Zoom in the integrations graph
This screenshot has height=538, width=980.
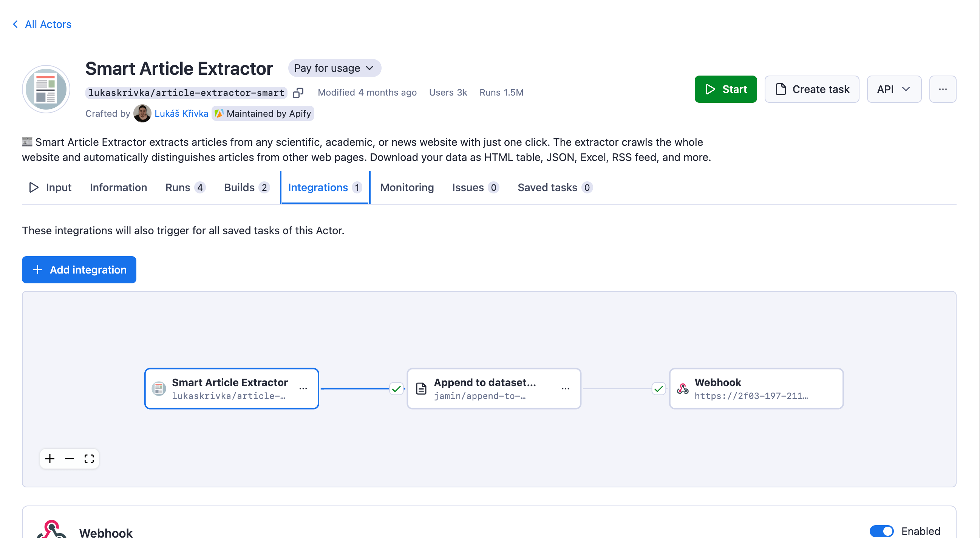[x=50, y=459]
